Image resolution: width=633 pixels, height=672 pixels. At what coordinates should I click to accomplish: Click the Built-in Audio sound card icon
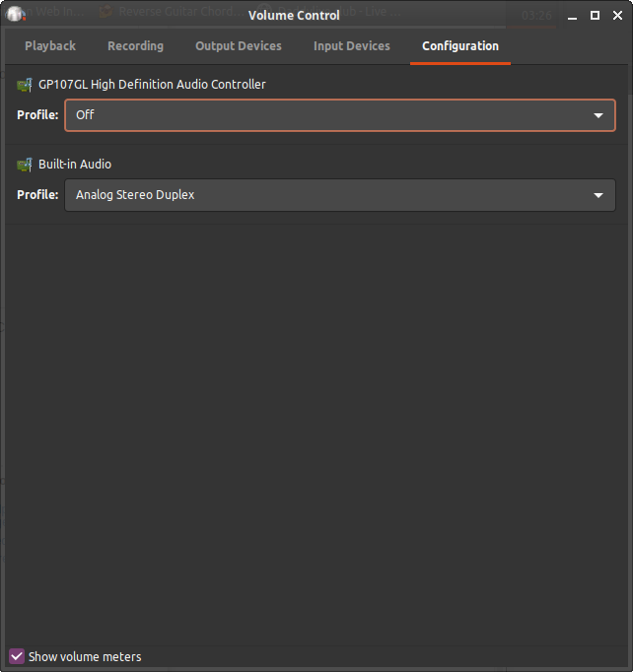click(x=26, y=165)
